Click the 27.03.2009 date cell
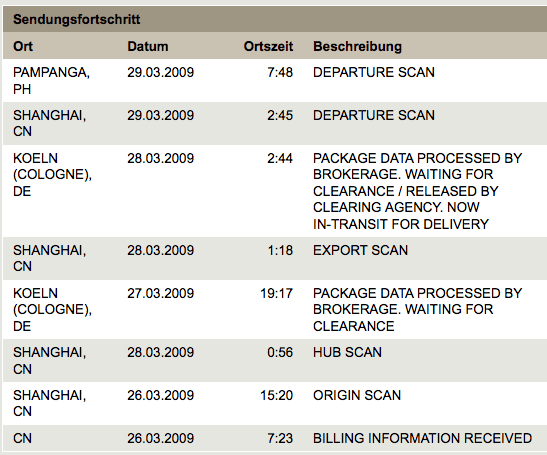Image resolution: width=547 pixels, height=455 pixels. [160, 293]
